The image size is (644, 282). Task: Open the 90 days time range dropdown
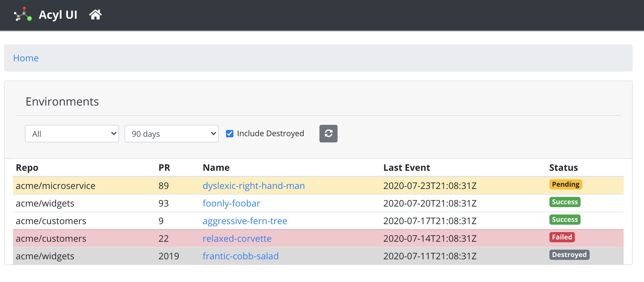172,134
